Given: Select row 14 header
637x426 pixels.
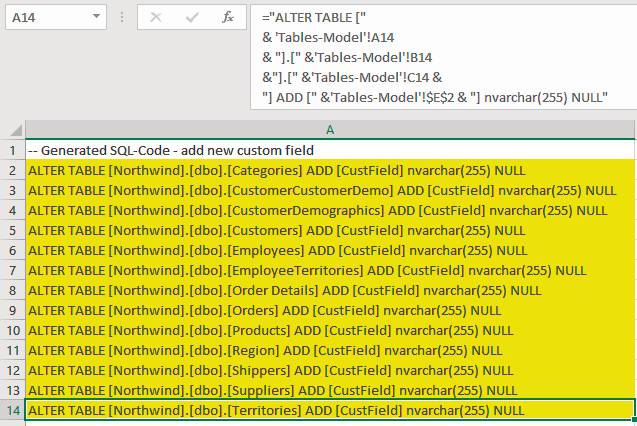Looking at the screenshot, I should point(13,410).
